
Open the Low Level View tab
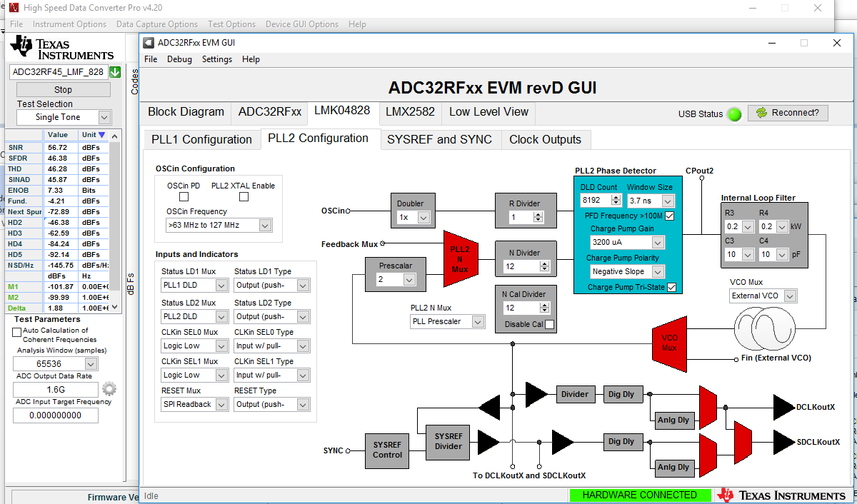pyautogui.click(x=489, y=112)
